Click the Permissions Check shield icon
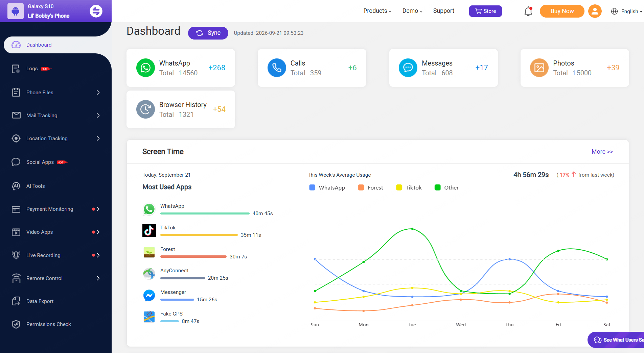Image resolution: width=644 pixels, height=353 pixels. [16, 324]
